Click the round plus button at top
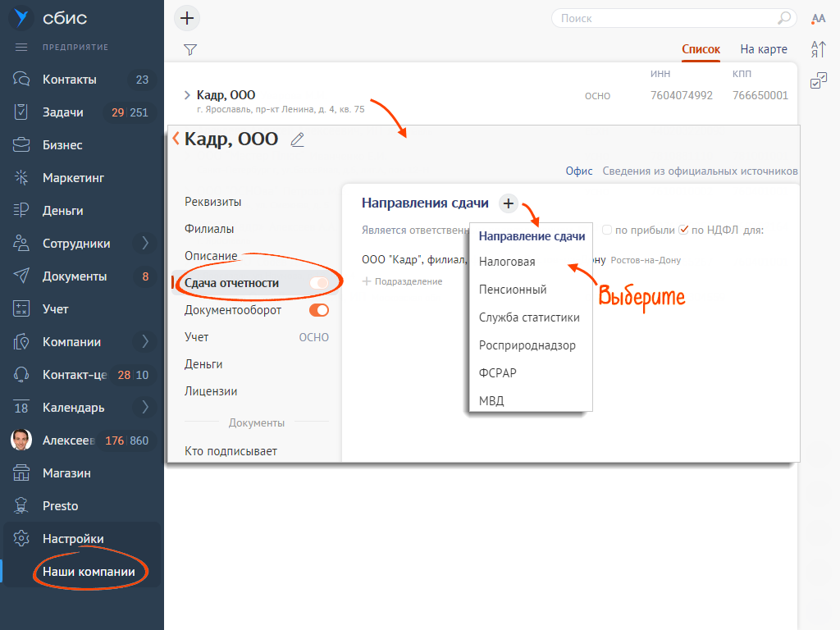 [187, 18]
